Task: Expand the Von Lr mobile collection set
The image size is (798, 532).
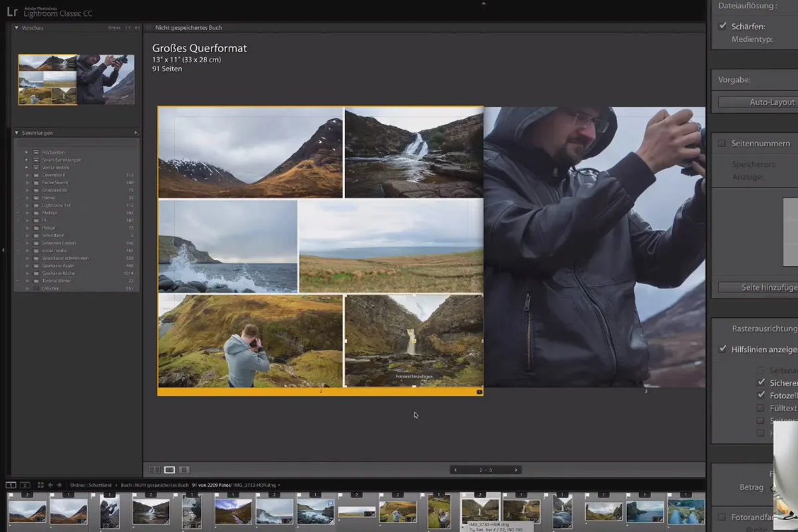Action: (x=27, y=168)
